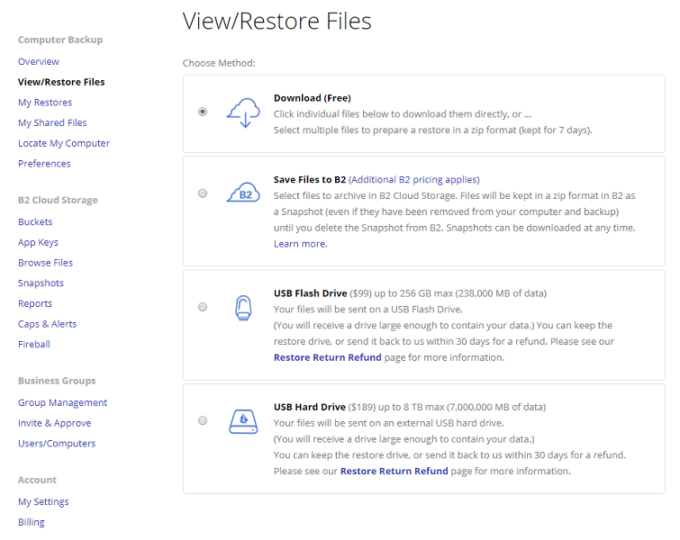The height and width of the screenshot is (540, 680).
Task: Choose the USB Flash Drive radio option
Action: pos(203,307)
